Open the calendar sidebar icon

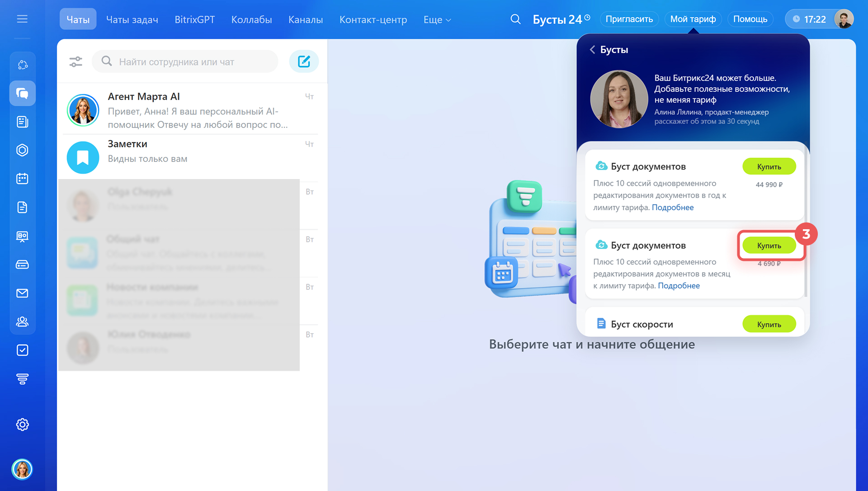click(x=22, y=179)
